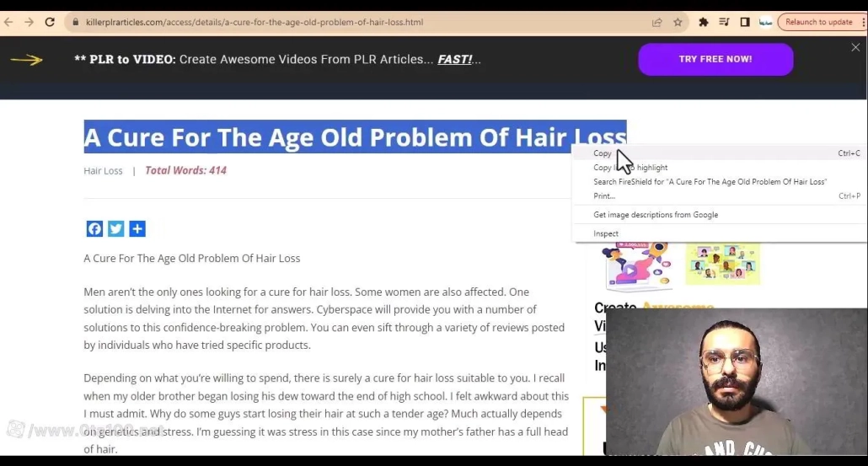Click the padlock site info icon
The image size is (868, 466).
pos(75,22)
